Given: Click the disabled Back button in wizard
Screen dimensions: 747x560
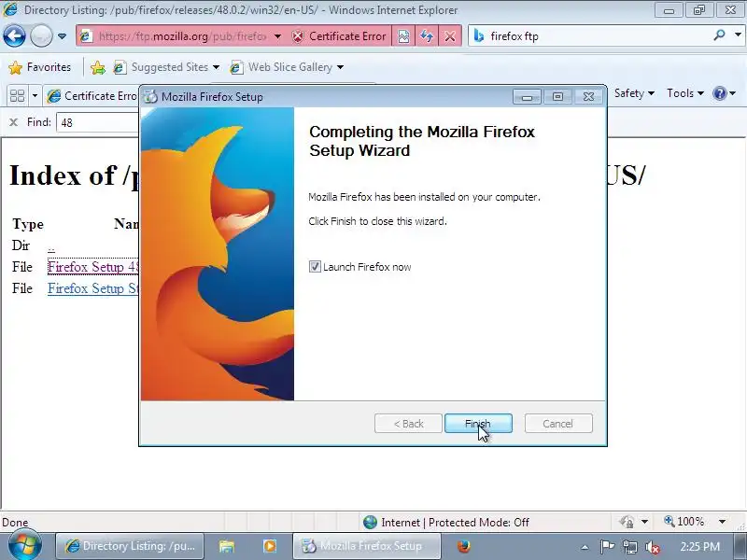Looking at the screenshot, I should pyautogui.click(x=408, y=424).
